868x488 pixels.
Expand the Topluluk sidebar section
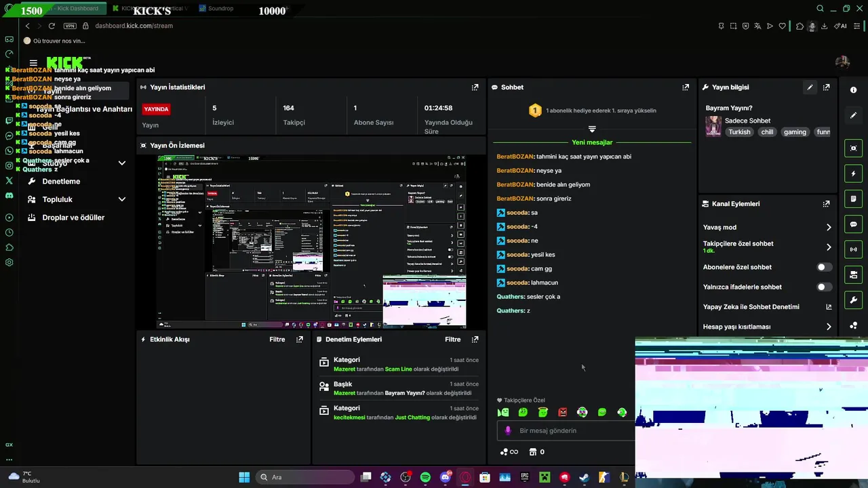[122, 199]
